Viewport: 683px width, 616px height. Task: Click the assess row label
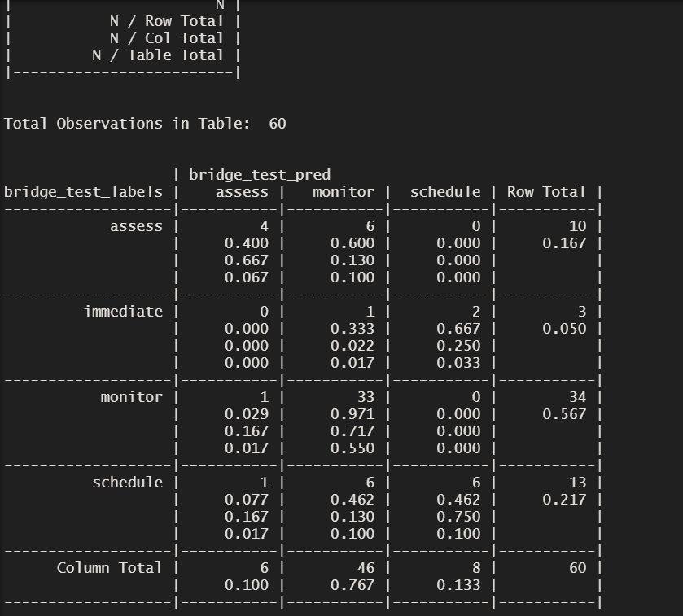pyautogui.click(x=136, y=226)
